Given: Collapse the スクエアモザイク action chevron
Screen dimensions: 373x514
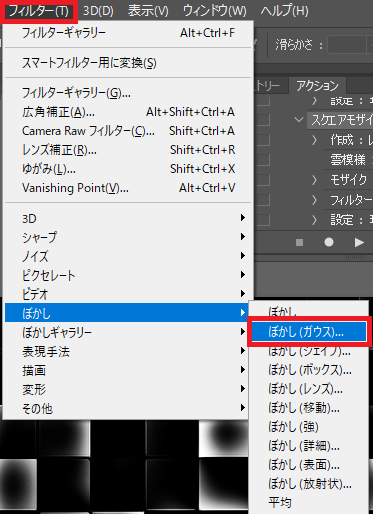Looking at the screenshot, I should (299, 119).
